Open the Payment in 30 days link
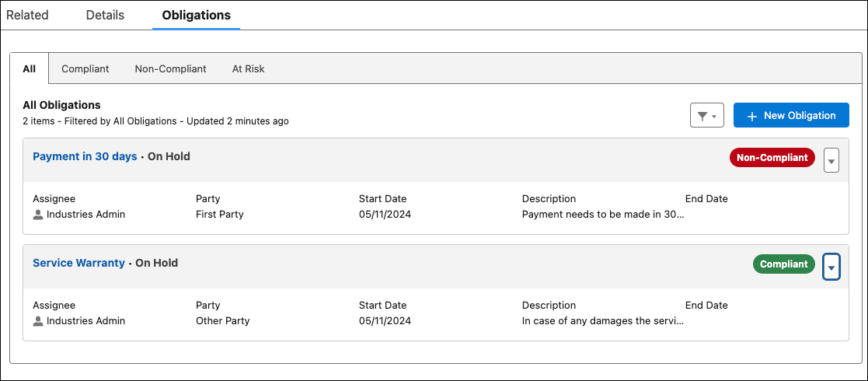Image resolution: width=868 pixels, height=381 pixels. point(85,156)
